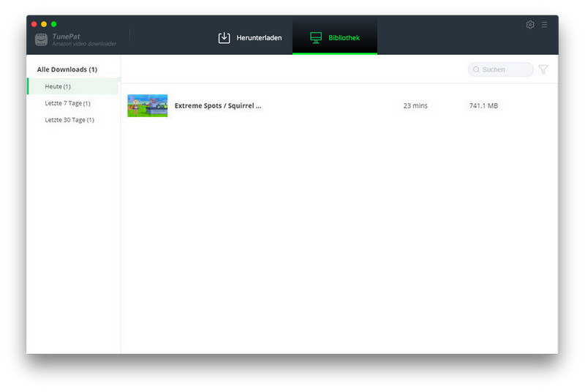Open the settings gear icon
This screenshot has width=585, height=392.
coord(529,25)
